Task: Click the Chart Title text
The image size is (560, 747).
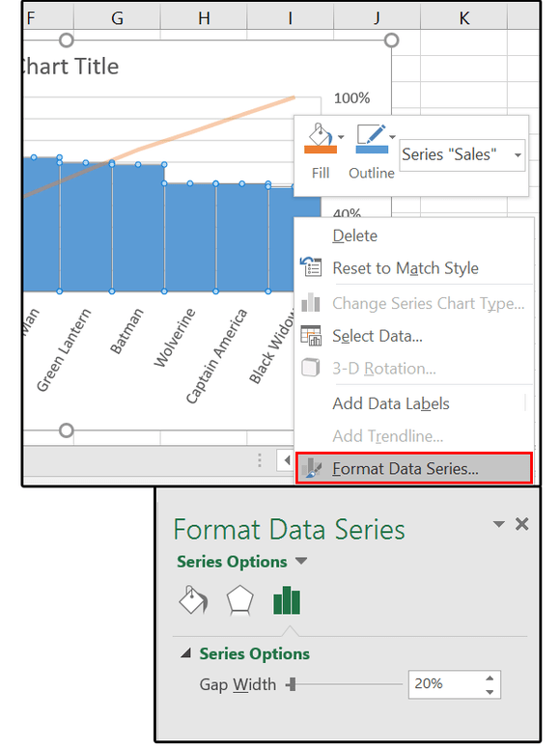Action: click(70, 67)
